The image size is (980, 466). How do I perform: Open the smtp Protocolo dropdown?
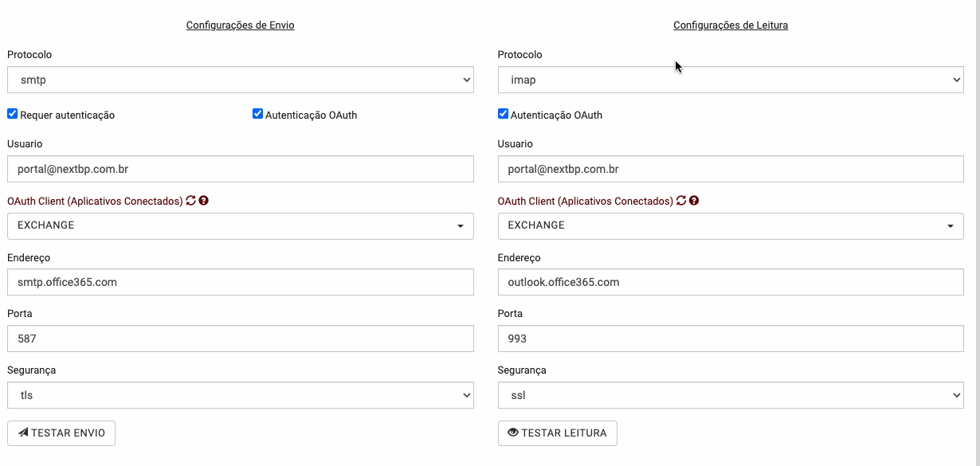[240, 80]
